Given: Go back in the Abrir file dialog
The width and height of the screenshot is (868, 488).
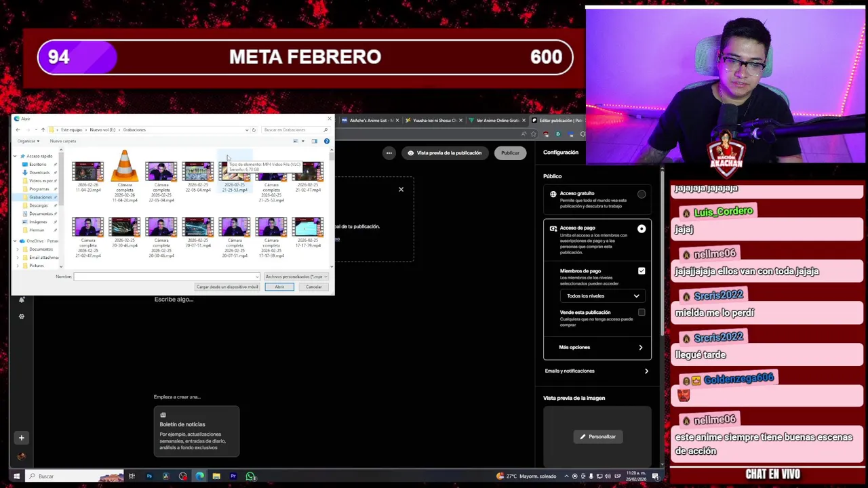Looking at the screenshot, I should pos(18,129).
